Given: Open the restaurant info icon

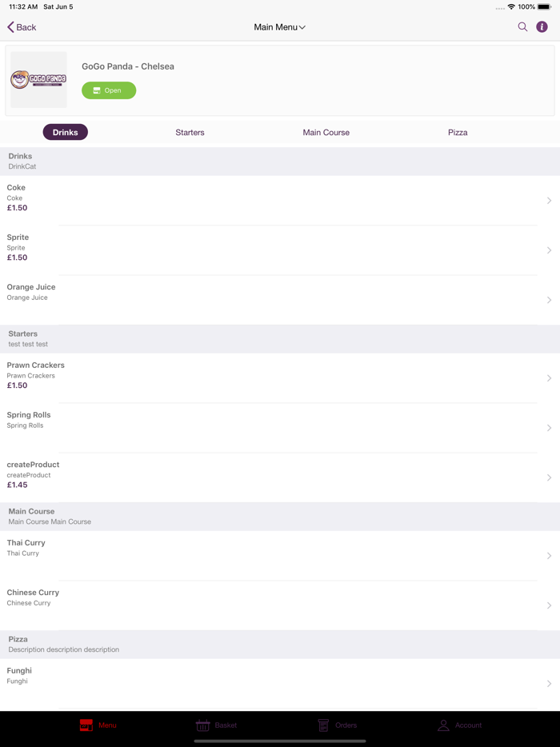Looking at the screenshot, I should click(x=542, y=27).
